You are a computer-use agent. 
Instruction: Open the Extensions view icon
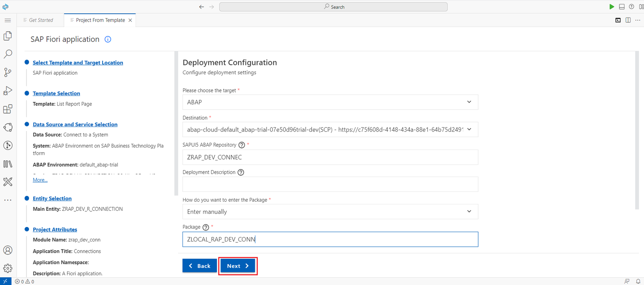tap(8, 109)
